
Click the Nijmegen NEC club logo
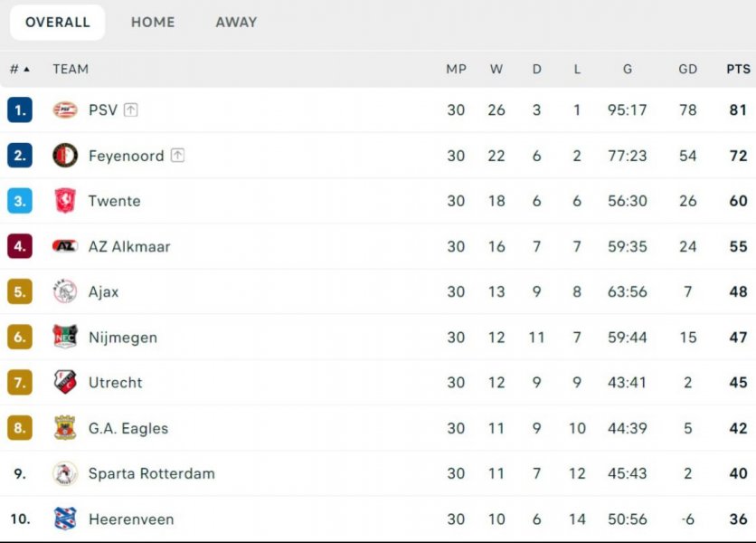(65, 338)
